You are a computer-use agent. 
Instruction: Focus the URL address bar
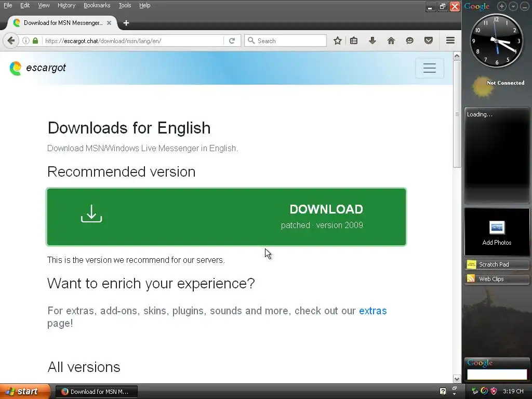(x=134, y=41)
